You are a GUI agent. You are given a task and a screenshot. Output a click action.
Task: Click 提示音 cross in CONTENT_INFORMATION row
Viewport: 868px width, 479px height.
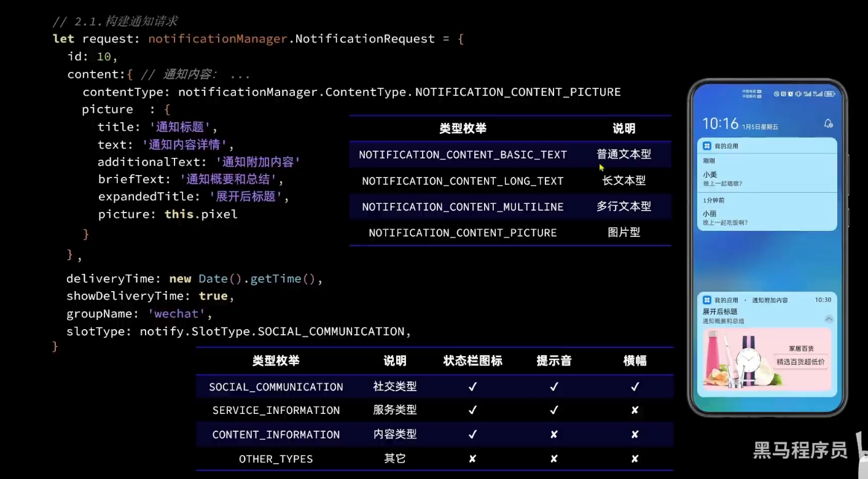[553, 435]
